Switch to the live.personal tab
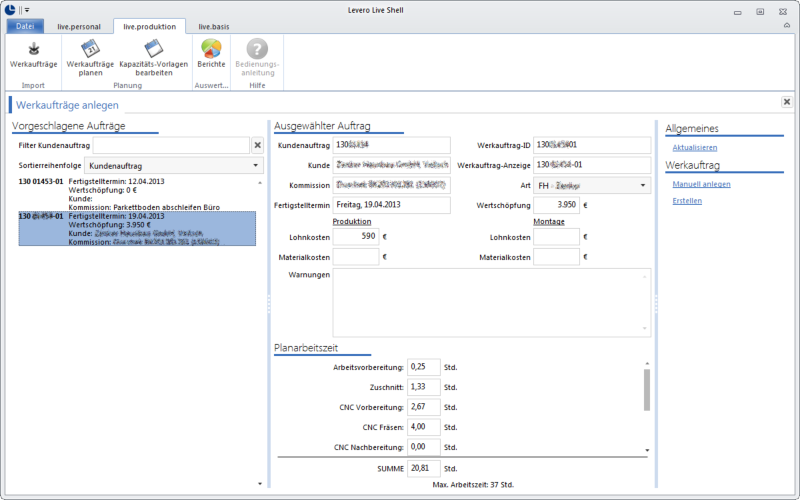Screen dimensions: 800x500 tap(79, 27)
